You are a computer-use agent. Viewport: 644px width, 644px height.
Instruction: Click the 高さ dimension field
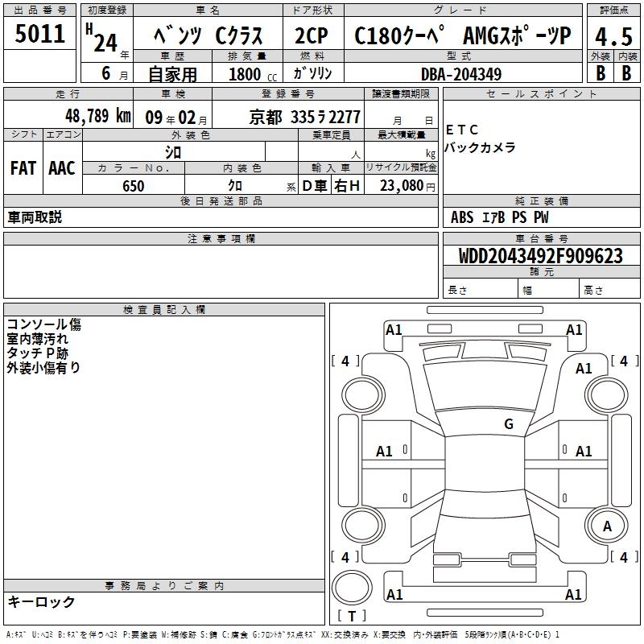point(610,290)
